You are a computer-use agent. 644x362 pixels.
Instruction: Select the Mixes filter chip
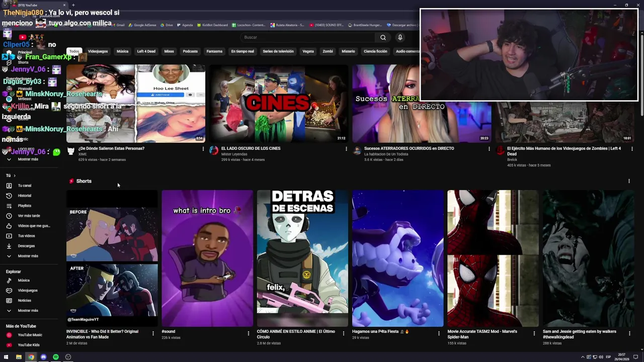pyautogui.click(x=169, y=51)
